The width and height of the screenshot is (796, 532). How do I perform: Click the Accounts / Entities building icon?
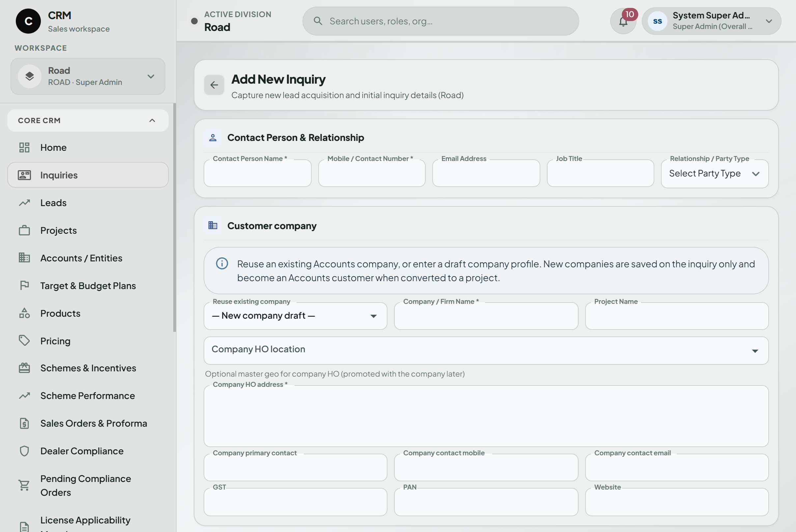click(x=24, y=258)
